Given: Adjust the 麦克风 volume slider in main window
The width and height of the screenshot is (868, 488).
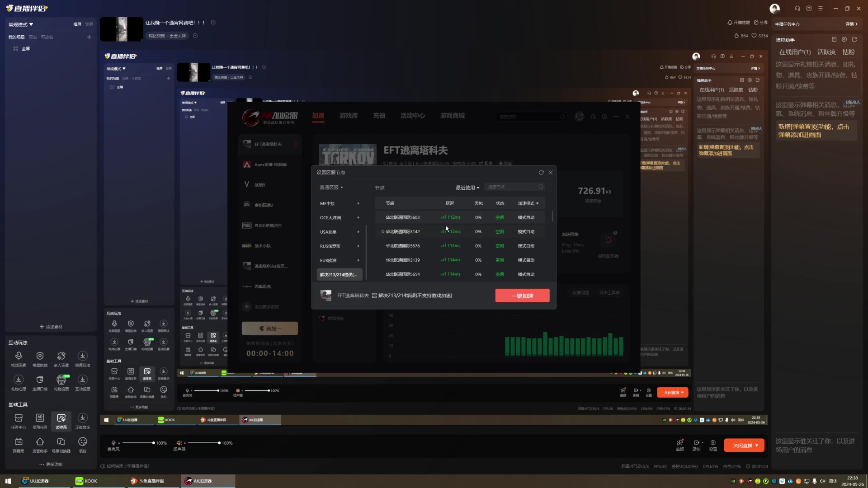Looking at the screenshot, I should (x=138, y=443).
